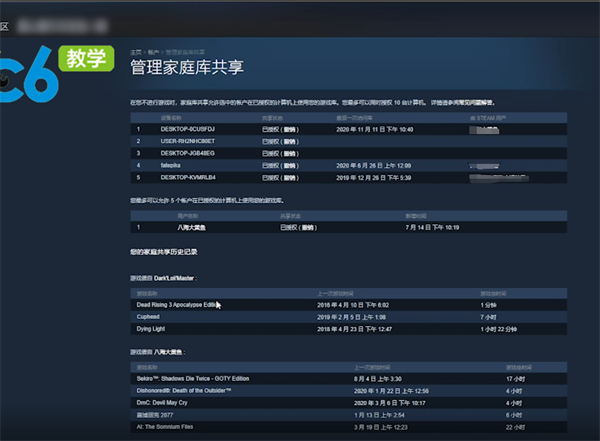
Task: Click Dishonored Death of the Outsider row
Action: [348, 391]
